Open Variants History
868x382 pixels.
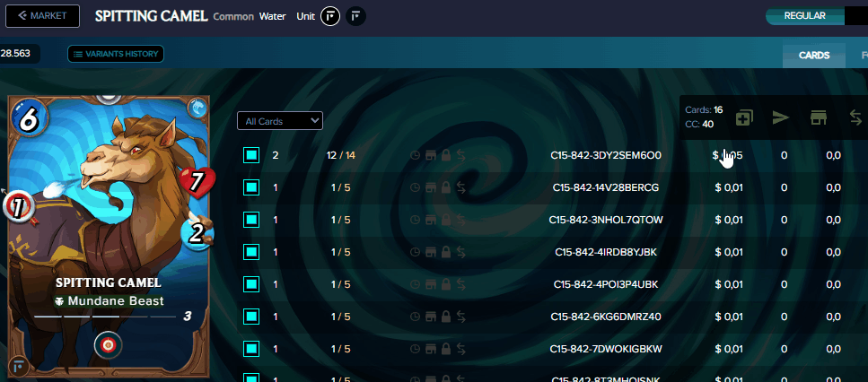coord(116,54)
